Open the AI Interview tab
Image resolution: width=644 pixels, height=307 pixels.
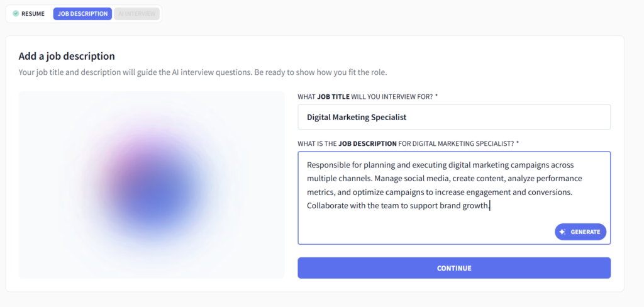pyautogui.click(x=136, y=13)
